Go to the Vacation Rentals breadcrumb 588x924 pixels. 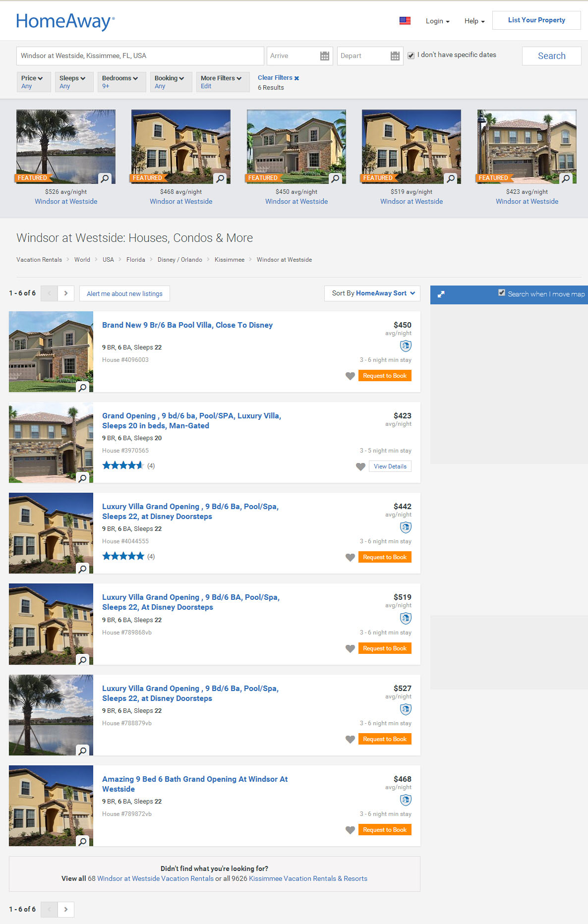pos(39,260)
